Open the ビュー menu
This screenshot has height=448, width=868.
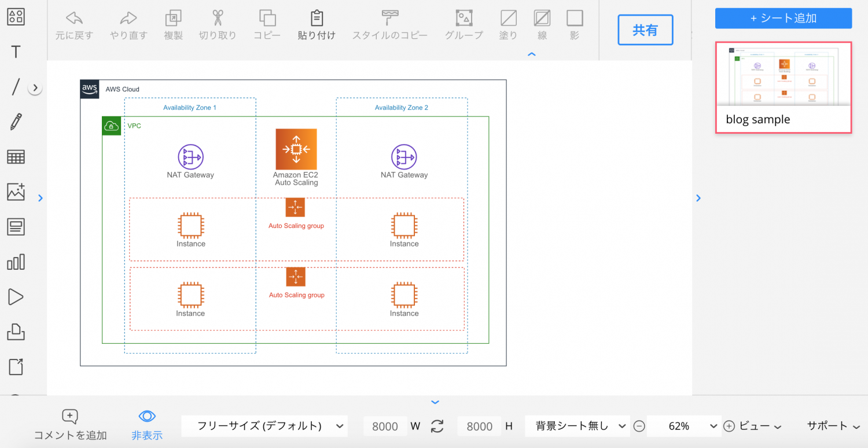(x=760, y=426)
